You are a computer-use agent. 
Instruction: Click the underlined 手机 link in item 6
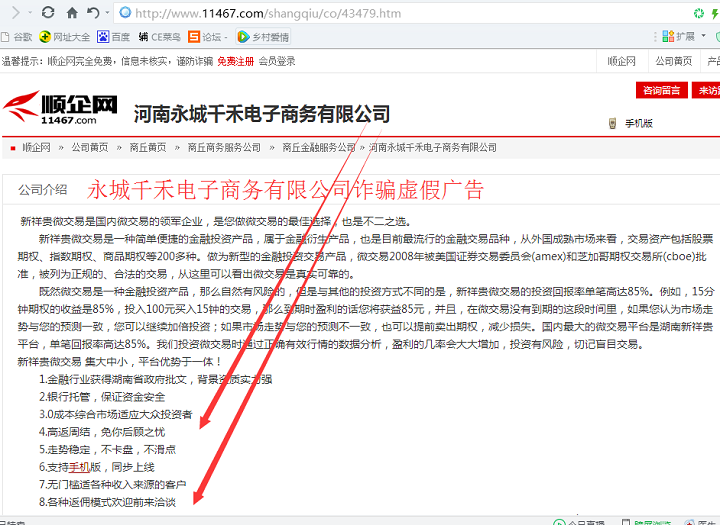(79, 468)
